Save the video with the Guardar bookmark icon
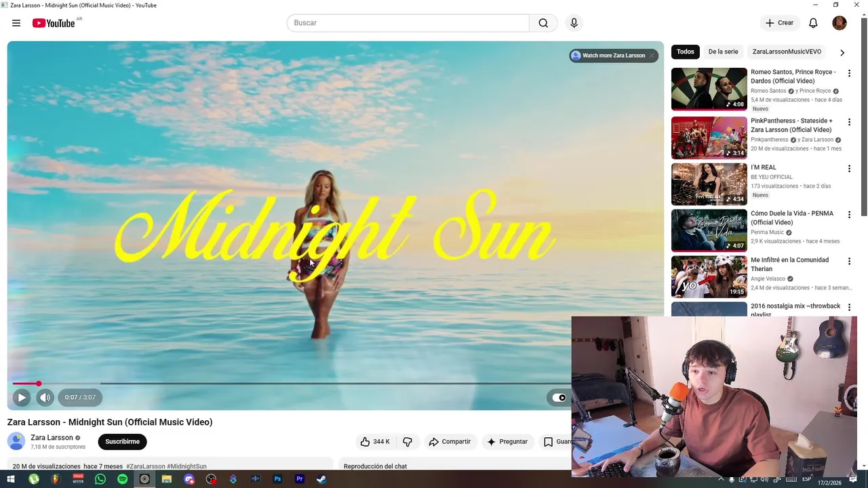 (x=548, y=441)
